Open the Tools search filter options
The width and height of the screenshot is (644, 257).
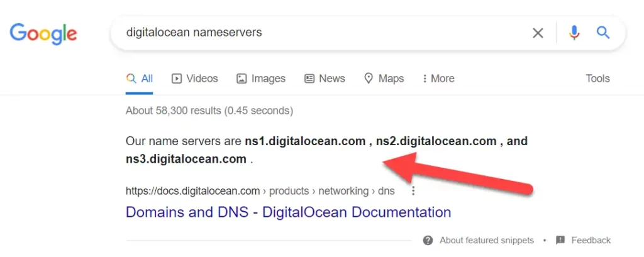coord(597,79)
